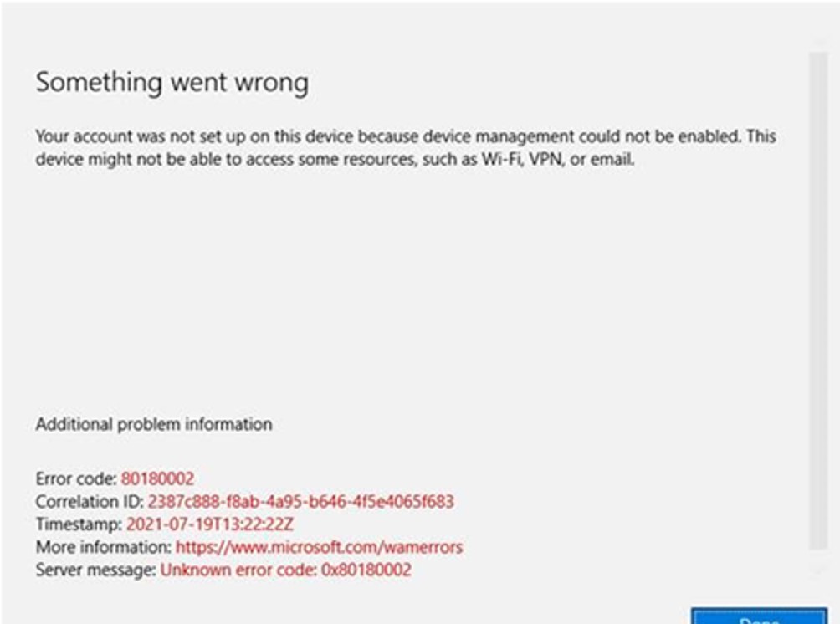The image size is (840, 624).
Task: Click the vertical scrollbar thumb
Action: tap(818, 300)
